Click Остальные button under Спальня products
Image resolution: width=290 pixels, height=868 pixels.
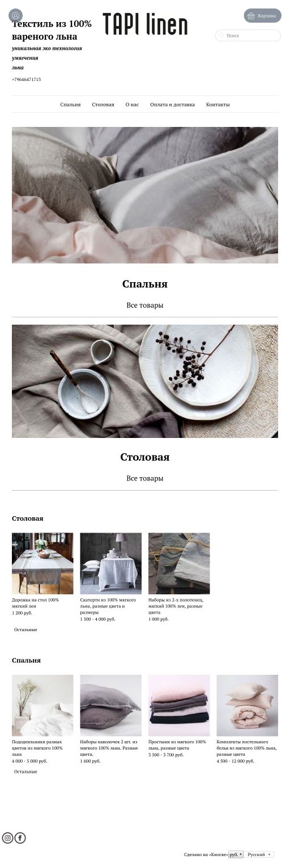click(25, 772)
